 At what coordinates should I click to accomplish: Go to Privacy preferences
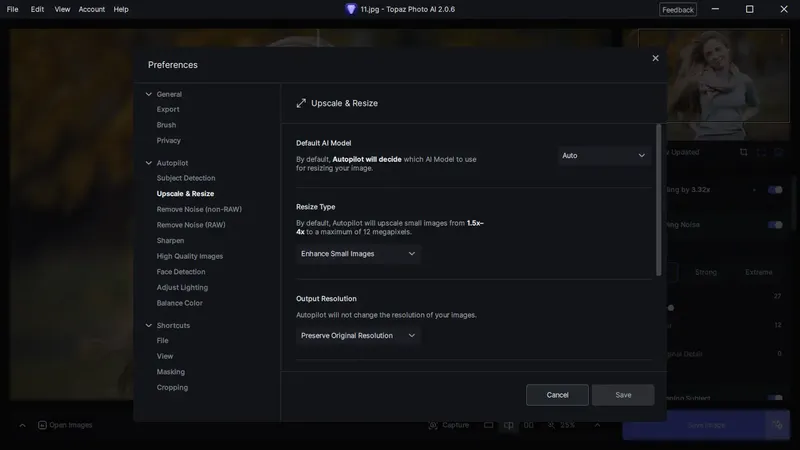[x=168, y=140]
